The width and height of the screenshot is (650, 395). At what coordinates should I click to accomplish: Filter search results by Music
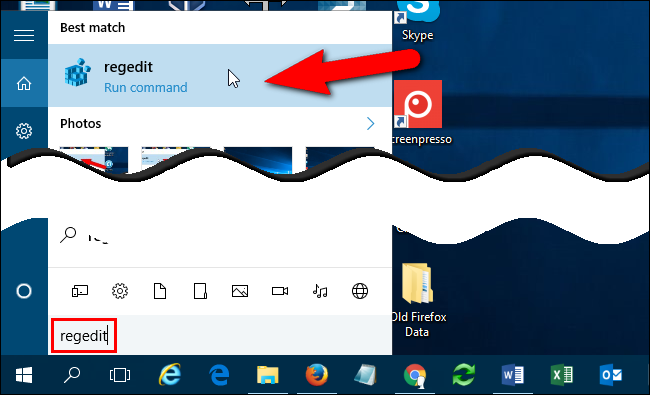coord(320,291)
